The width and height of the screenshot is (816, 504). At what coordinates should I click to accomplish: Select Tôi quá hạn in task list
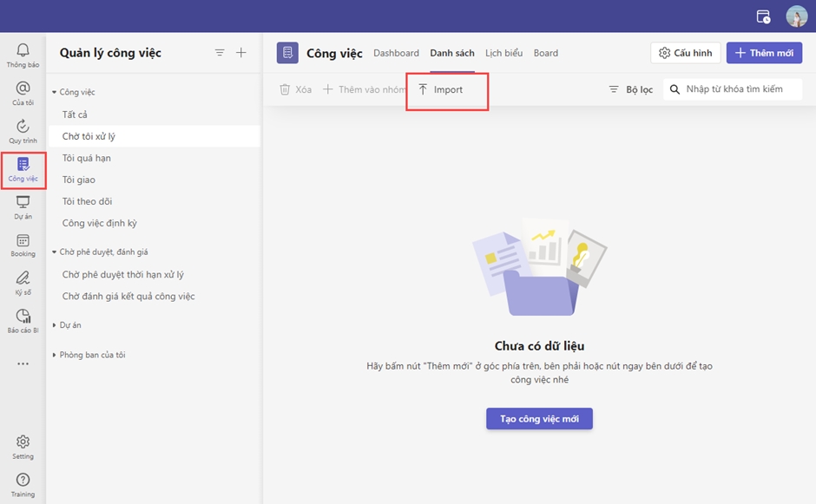(x=87, y=158)
